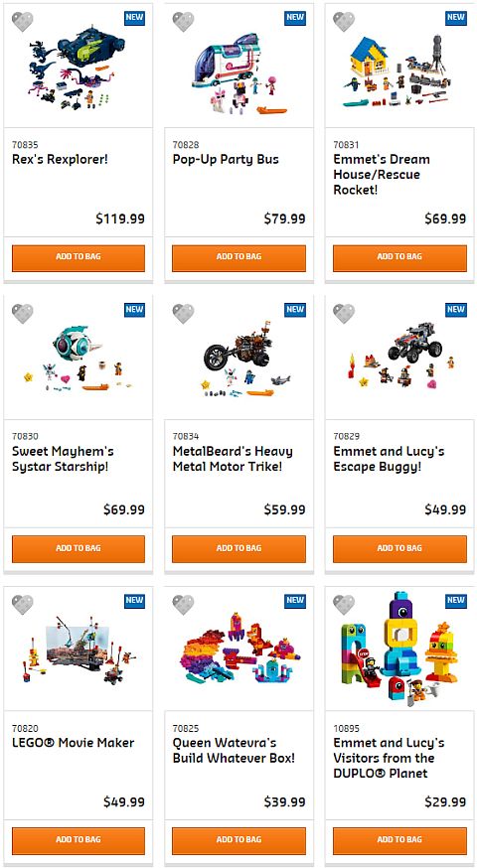Image resolution: width=477 pixels, height=868 pixels.
Task: Click heart icon on Queen Watevra's Build Box
Action: coord(183,605)
